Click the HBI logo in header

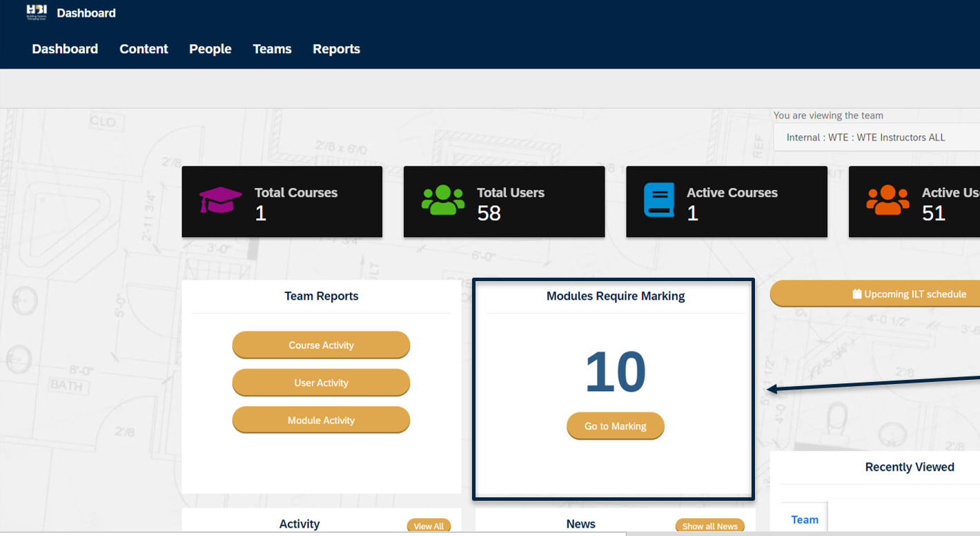point(36,12)
